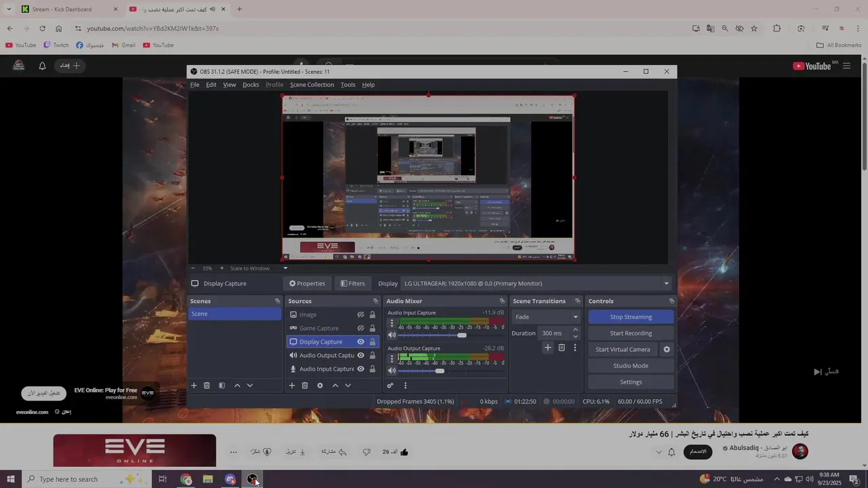Open Audio Input Capture options dots
This screenshot has height=488, width=868.
click(391, 324)
